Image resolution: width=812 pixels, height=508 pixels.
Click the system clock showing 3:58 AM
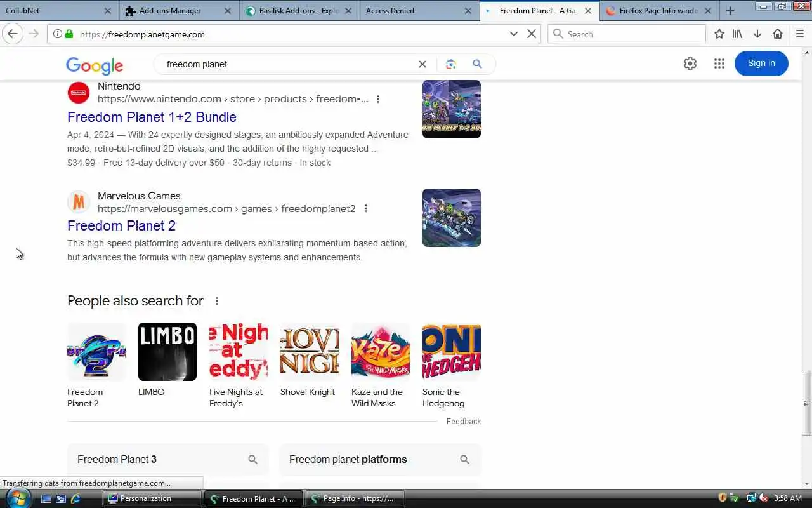tap(788, 498)
